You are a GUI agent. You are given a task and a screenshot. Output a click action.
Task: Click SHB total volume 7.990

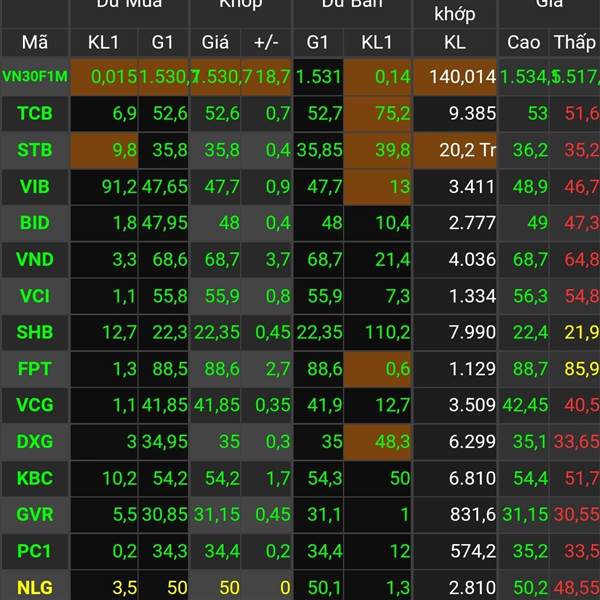[x=472, y=332]
